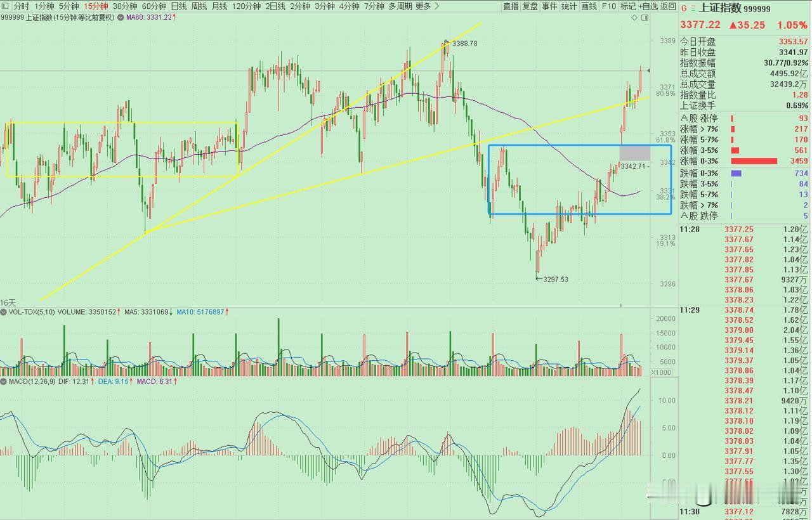The width and height of the screenshot is (812, 520).
Task: Click the 今日开盘 row
Action: (x=744, y=42)
